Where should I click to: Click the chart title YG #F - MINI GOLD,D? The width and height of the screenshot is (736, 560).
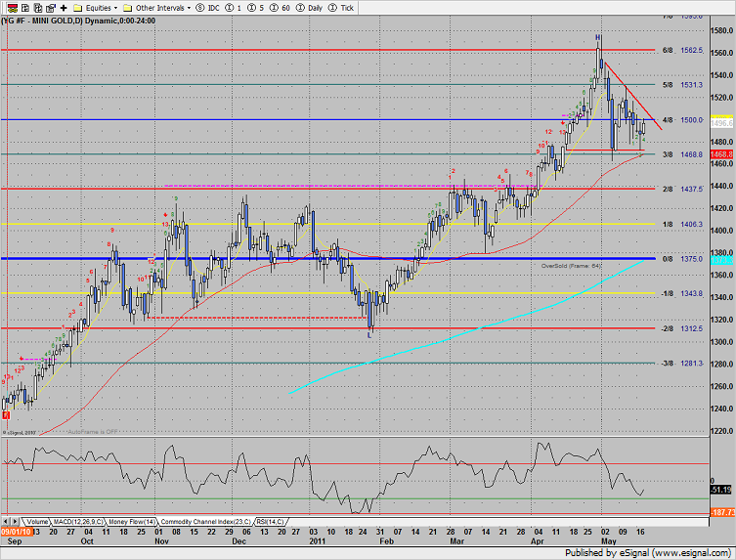[x=42, y=21]
